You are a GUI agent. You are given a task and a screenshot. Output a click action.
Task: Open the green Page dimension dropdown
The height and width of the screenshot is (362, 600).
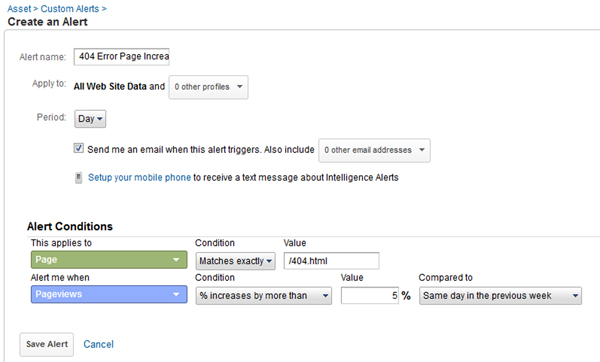pos(109,260)
